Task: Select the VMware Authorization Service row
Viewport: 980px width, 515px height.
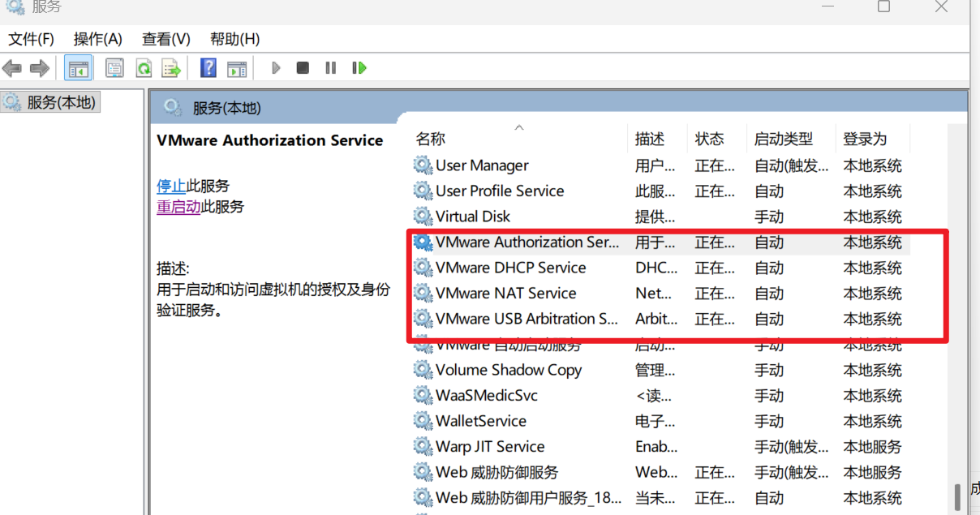Action: coord(660,242)
